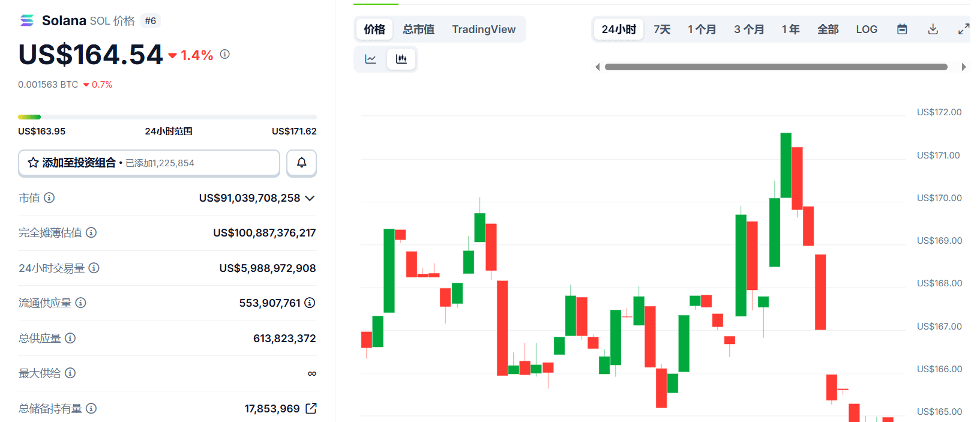Click the chart range slider bar
This screenshot has height=422, width=980.
coord(776,67)
